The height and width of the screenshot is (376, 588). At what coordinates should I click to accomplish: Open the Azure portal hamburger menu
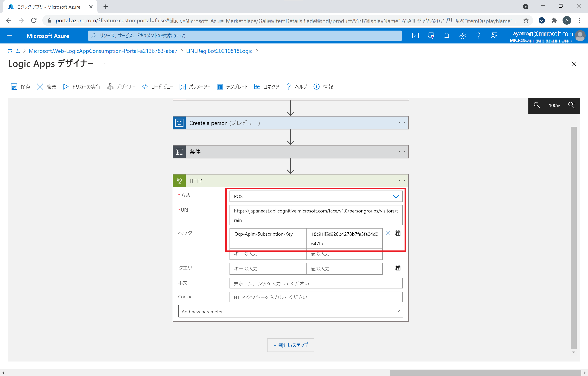click(x=10, y=36)
